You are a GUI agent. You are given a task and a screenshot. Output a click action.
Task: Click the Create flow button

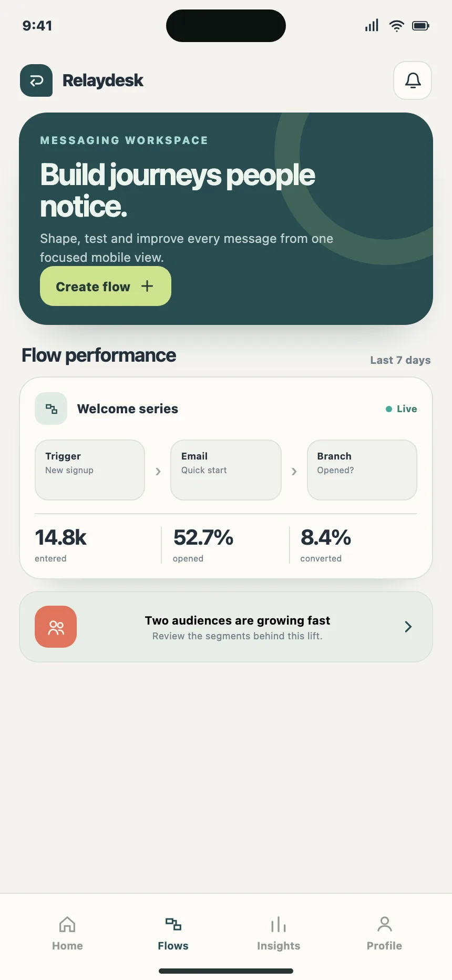coord(106,286)
